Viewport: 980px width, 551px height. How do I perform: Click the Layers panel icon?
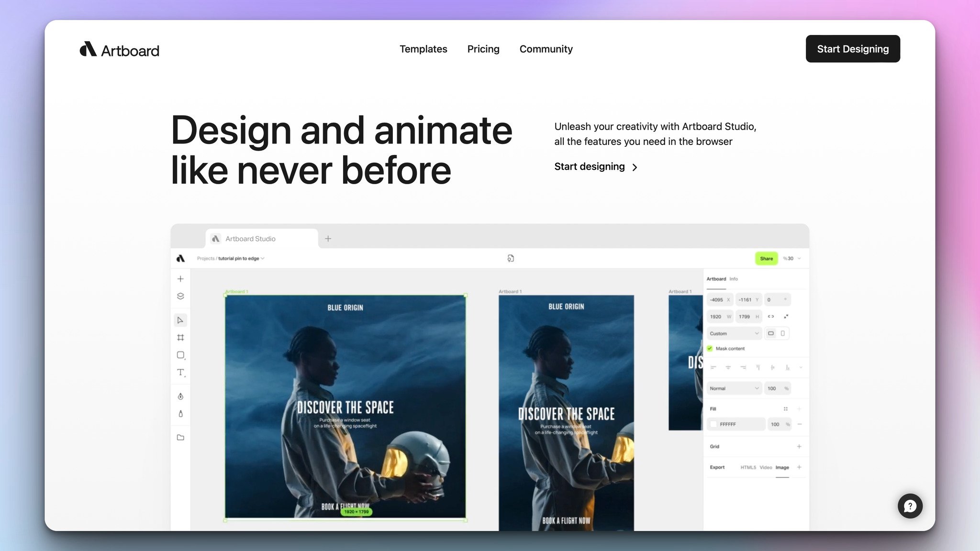click(180, 296)
